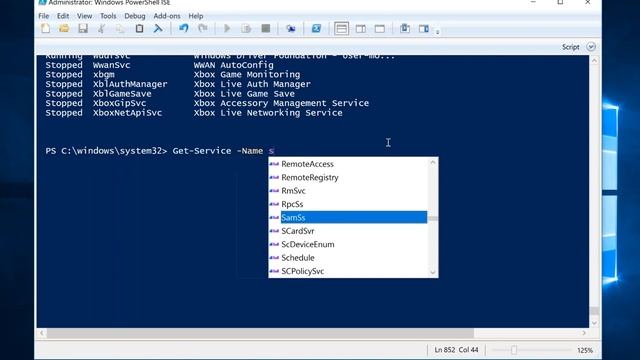Click the XboxNetApiSvc service row
Image resolution: width=640 pixels, height=360 pixels.
coord(194,113)
